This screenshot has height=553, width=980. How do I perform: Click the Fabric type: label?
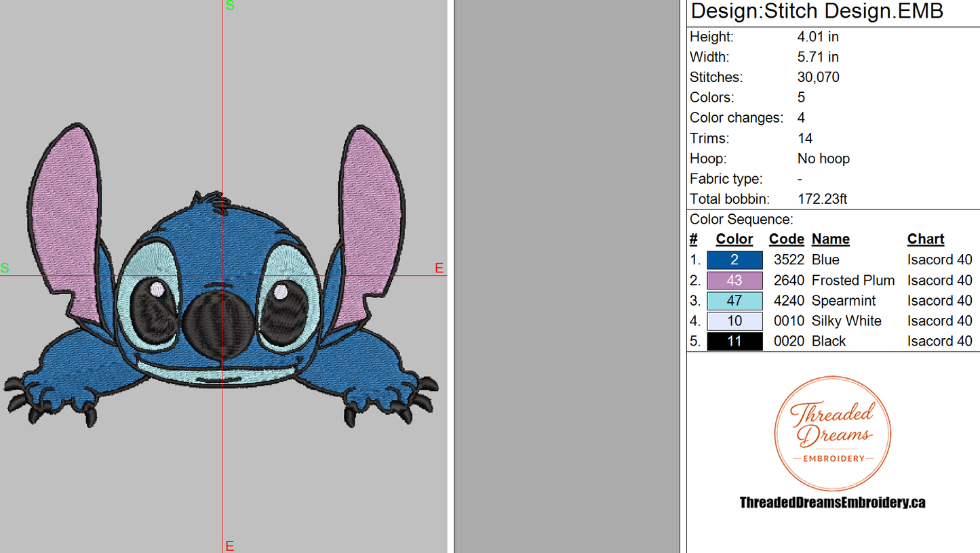pos(726,179)
